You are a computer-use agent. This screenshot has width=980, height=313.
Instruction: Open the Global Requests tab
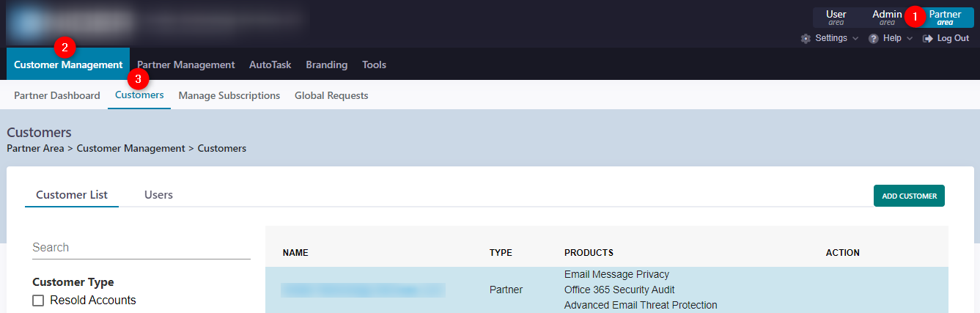pyautogui.click(x=331, y=95)
